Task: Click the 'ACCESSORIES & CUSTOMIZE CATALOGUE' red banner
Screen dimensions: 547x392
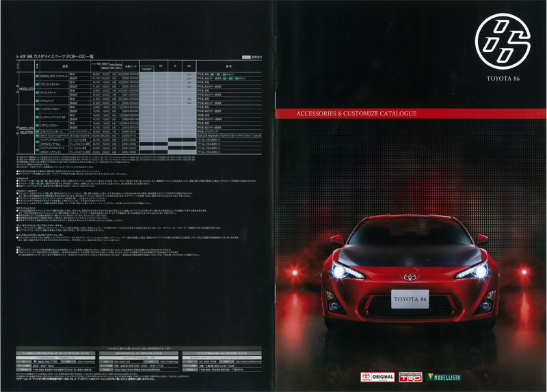Action: (x=411, y=113)
